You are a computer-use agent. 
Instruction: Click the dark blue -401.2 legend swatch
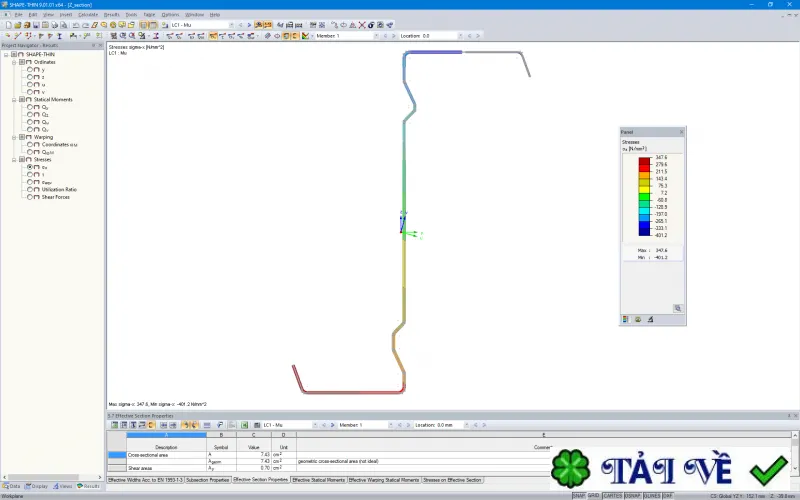644,232
